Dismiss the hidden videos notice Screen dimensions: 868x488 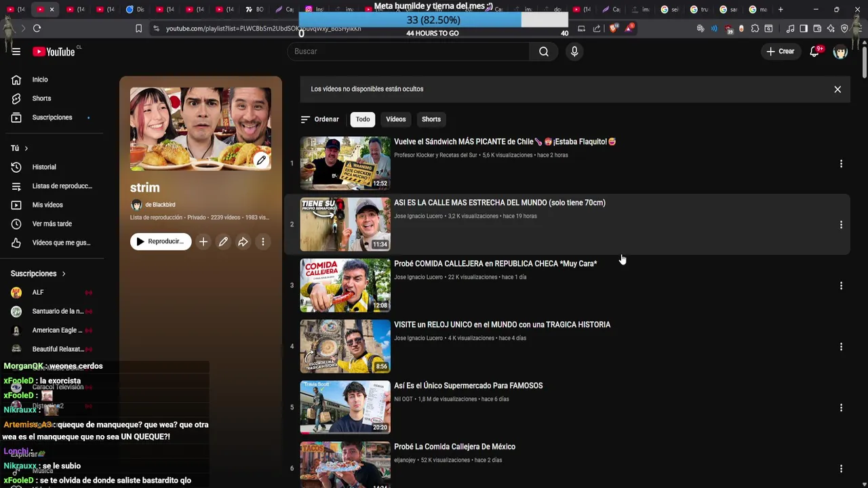[x=837, y=89]
